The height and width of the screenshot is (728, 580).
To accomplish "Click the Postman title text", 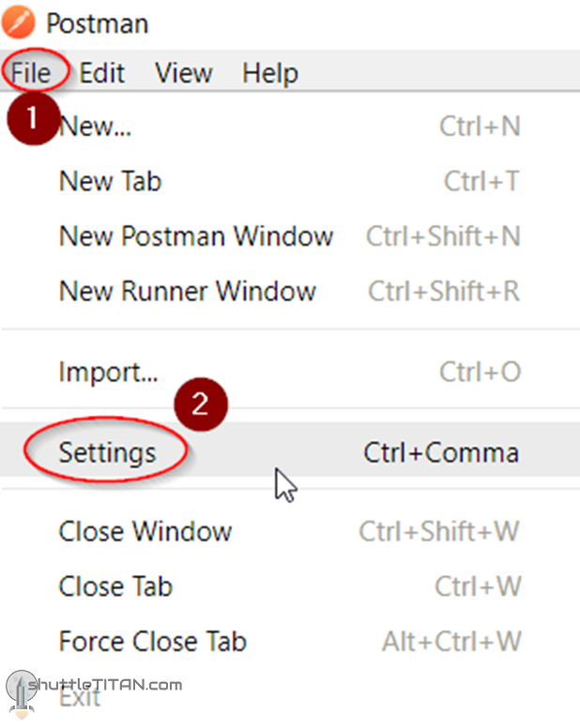I will 97,23.
